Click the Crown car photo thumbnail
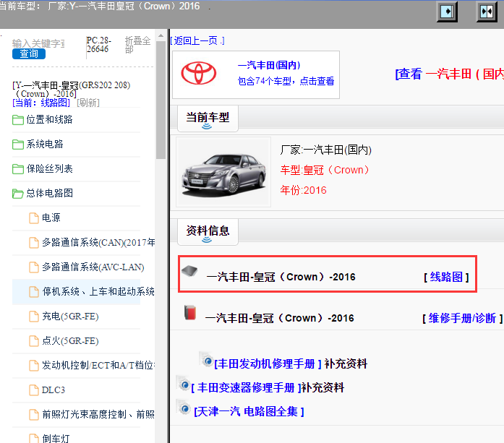Image resolution: width=504 pixels, height=443 pixels. point(223,173)
